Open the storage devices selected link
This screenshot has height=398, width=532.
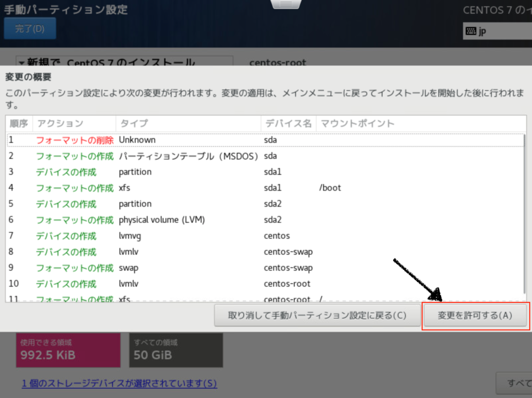tap(119, 383)
